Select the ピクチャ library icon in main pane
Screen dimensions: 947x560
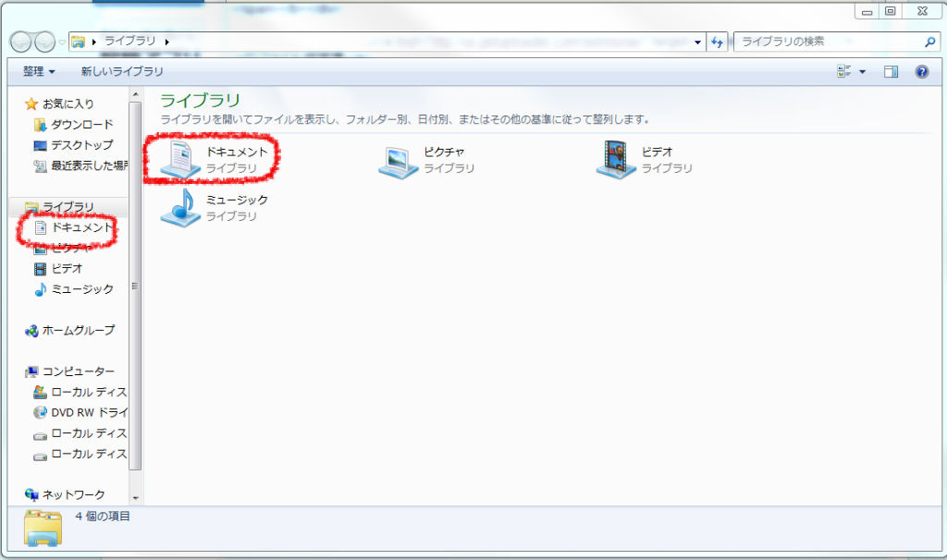pyautogui.click(x=398, y=162)
